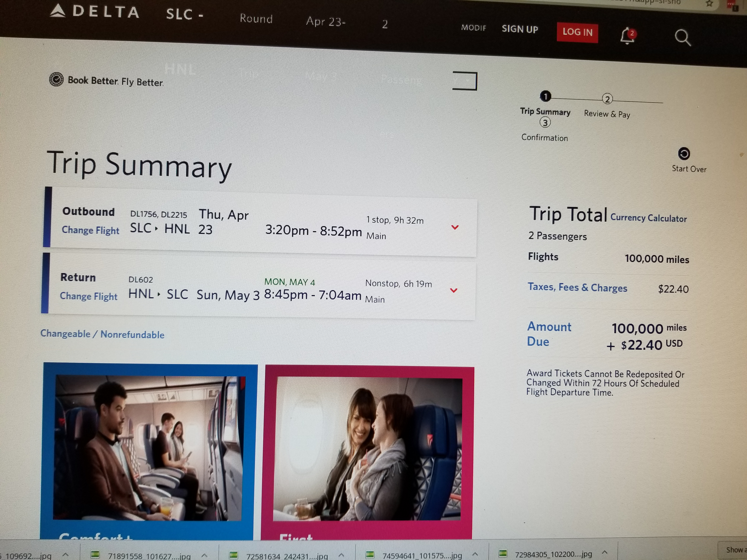Select the Comfort+ upgrade card image

149,448
